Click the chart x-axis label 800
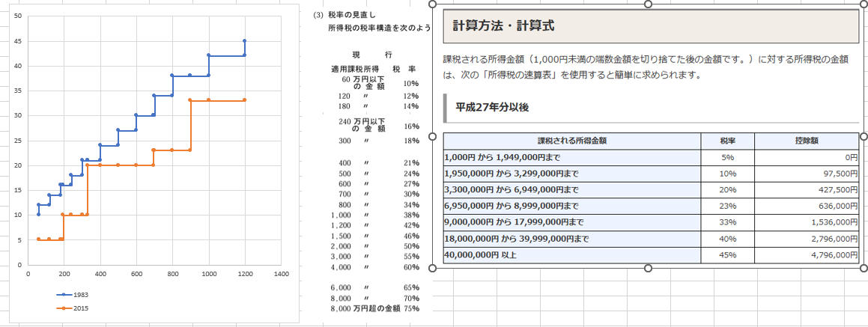This screenshot has height=327, width=868. tap(173, 273)
